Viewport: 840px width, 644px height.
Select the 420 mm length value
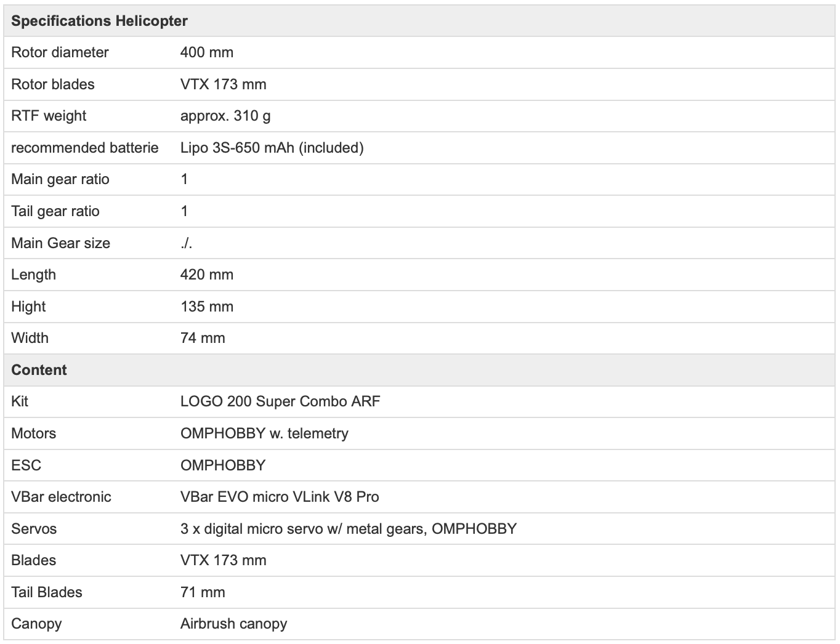tap(206, 275)
